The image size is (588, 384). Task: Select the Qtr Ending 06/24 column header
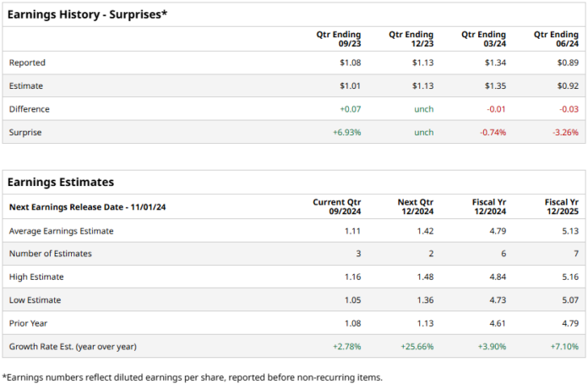[x=556, y=39]
